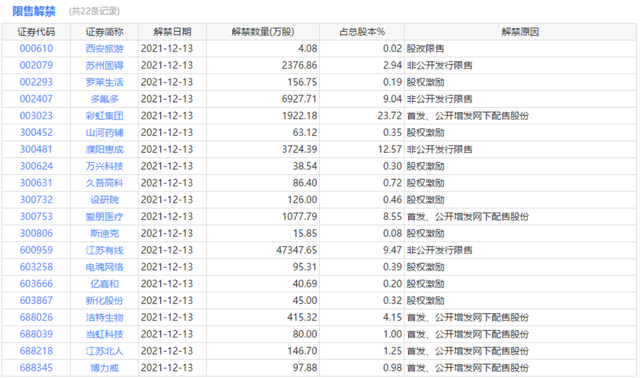Viewport: 640px width, 378px height.
Task: Open stock code link 003023
Action: (x=36, y=116)
